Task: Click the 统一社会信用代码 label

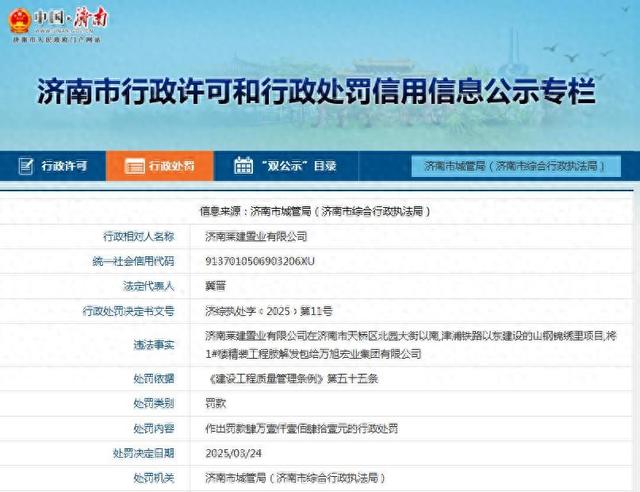Action: (133, 261)
